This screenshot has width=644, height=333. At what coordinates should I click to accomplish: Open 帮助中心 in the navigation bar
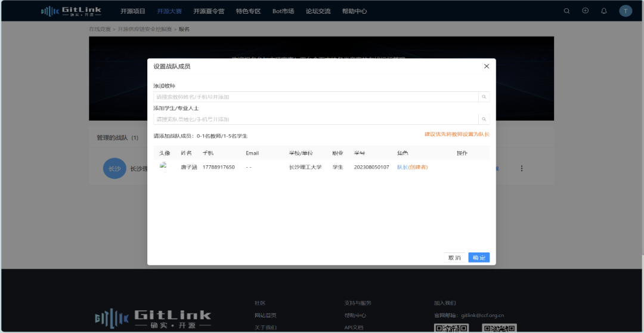tap(354, 11)
